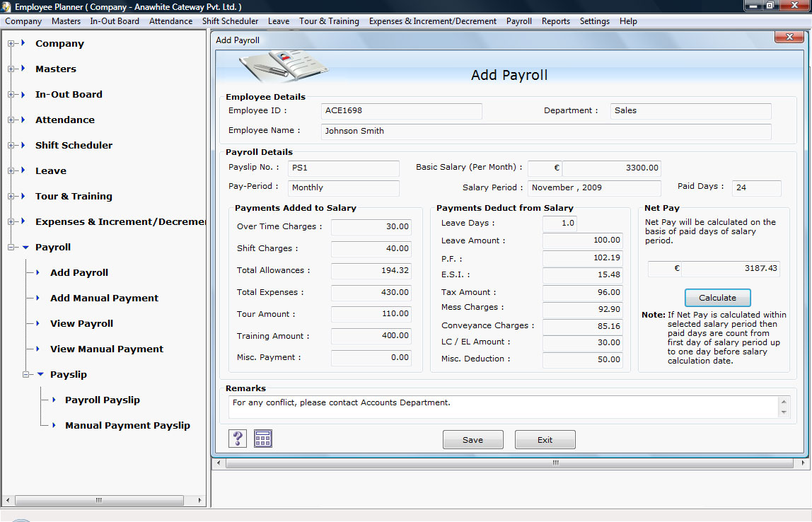The height and width of the screenshot is (522, 812).
Task: Open the calculator icon beside help
Action: pos(262,439)
